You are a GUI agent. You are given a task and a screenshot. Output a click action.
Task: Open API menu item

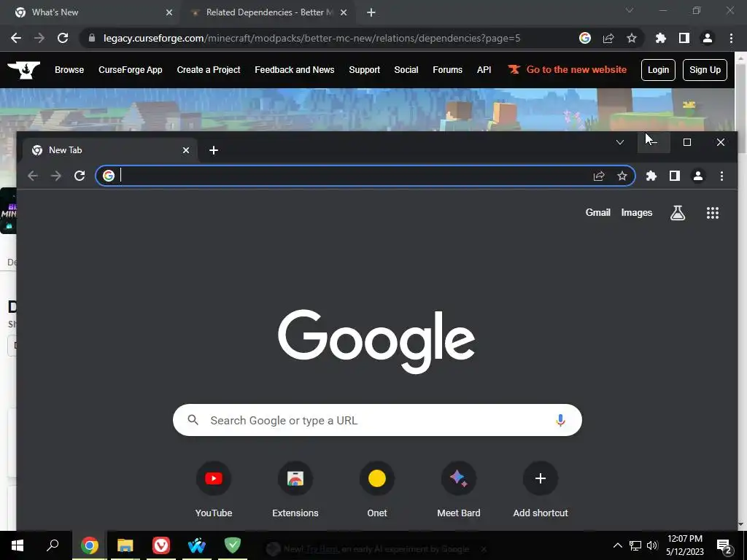484,70
